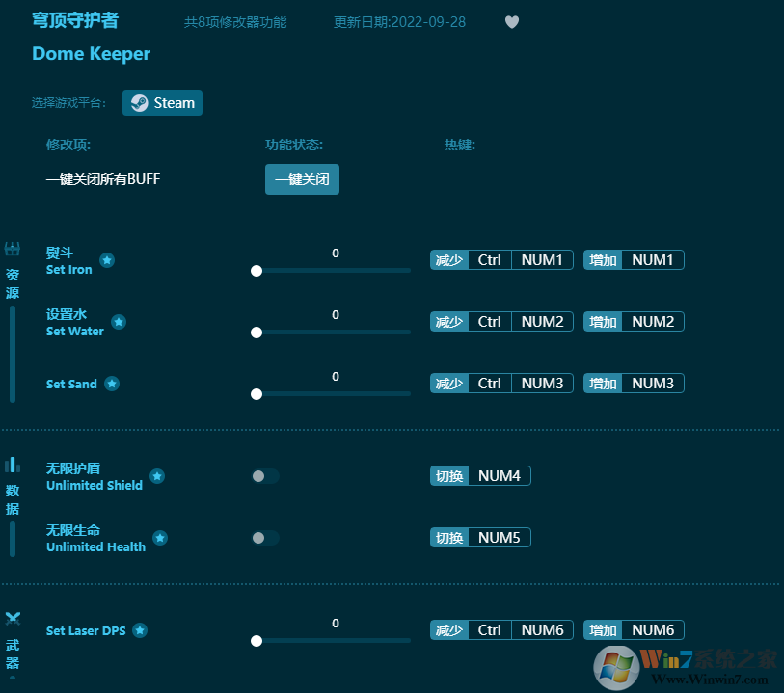This screenshot has height=693, width=784.
Task: Toggle the star beside Set Sand
Action: 112,383
